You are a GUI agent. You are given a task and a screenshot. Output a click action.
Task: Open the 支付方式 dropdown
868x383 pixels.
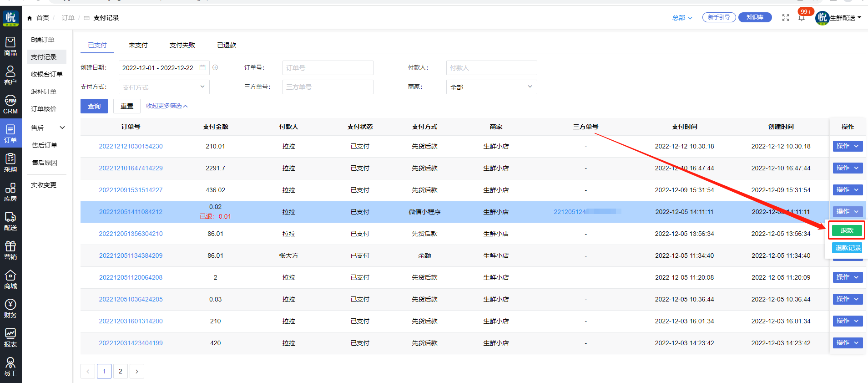pyautogui.click(x=164, y=87)
